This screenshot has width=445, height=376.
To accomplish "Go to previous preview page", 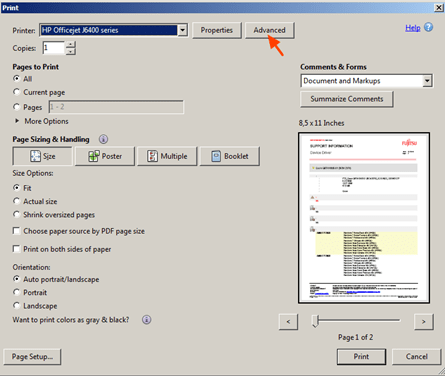I will [288, 322].
